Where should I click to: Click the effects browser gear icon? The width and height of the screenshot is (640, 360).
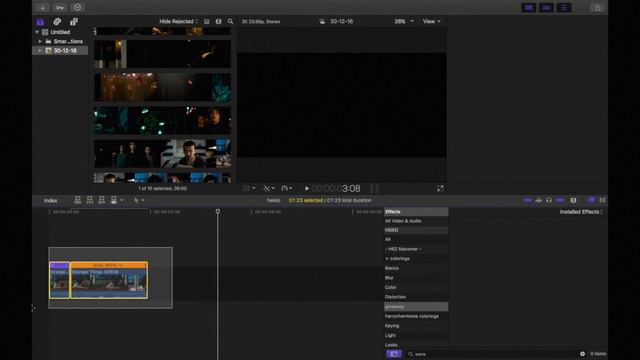pyautogui.click(x=582, y=354)
